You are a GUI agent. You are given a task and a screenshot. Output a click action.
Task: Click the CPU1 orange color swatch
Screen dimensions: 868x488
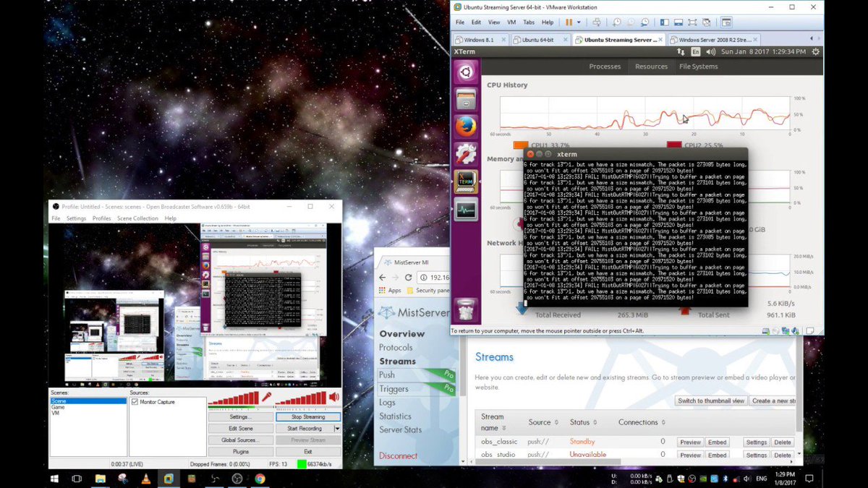[520, 145]
